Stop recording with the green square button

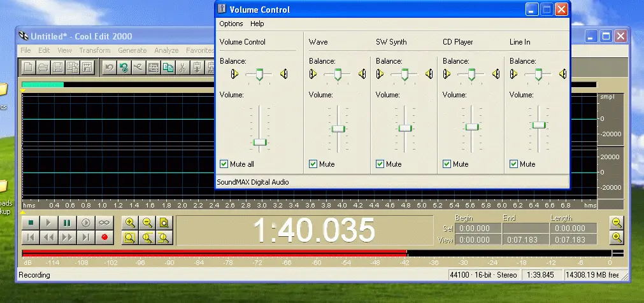coord(31,223)
